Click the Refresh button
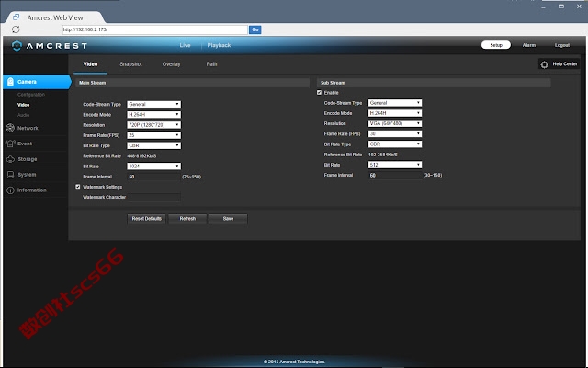 point(187,219)
